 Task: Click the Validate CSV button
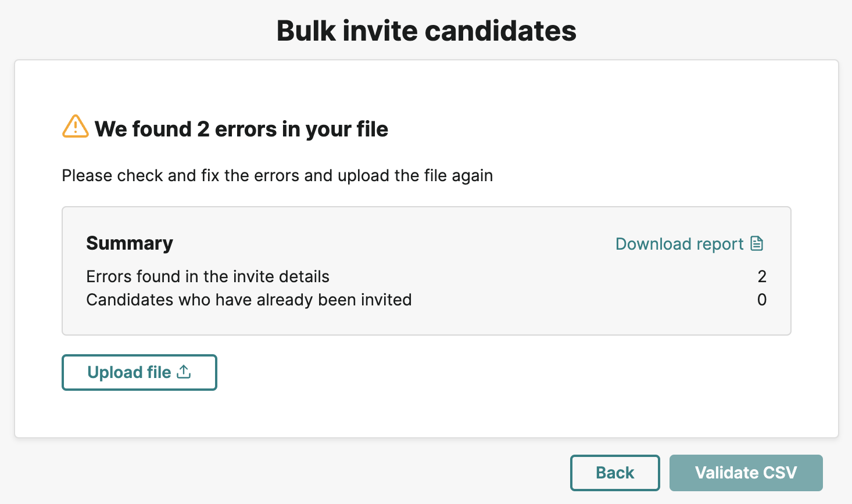tap(746, 473)
